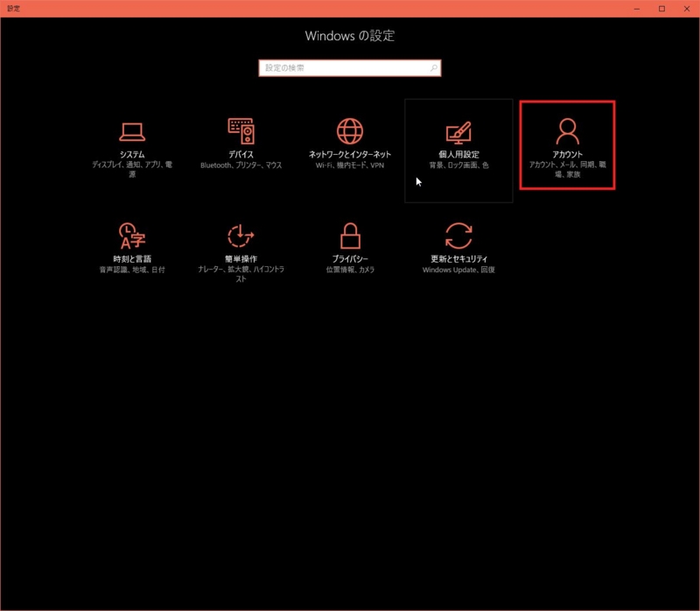Close the 設定 window
Image resolution: width=700 pixels, height=611 pixels.
[687, 9]
